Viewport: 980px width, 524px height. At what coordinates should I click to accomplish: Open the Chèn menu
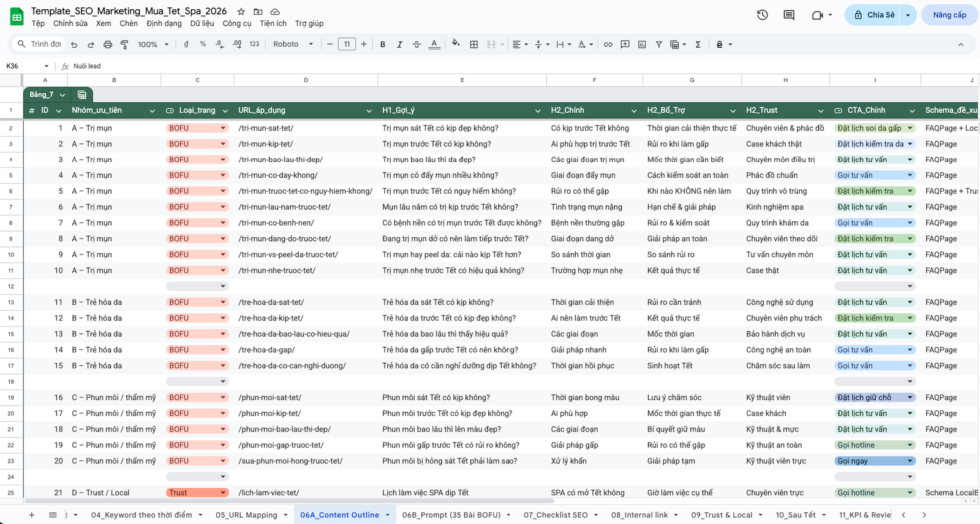click(129, 23)
